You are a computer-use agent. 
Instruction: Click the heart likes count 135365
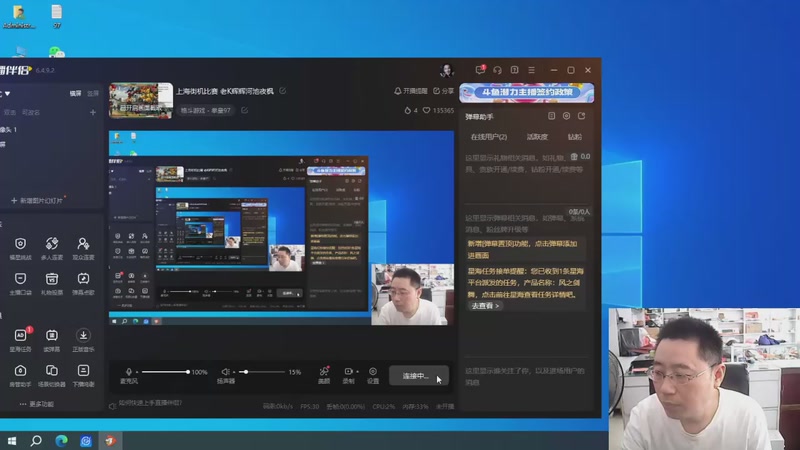click(438, 110)
